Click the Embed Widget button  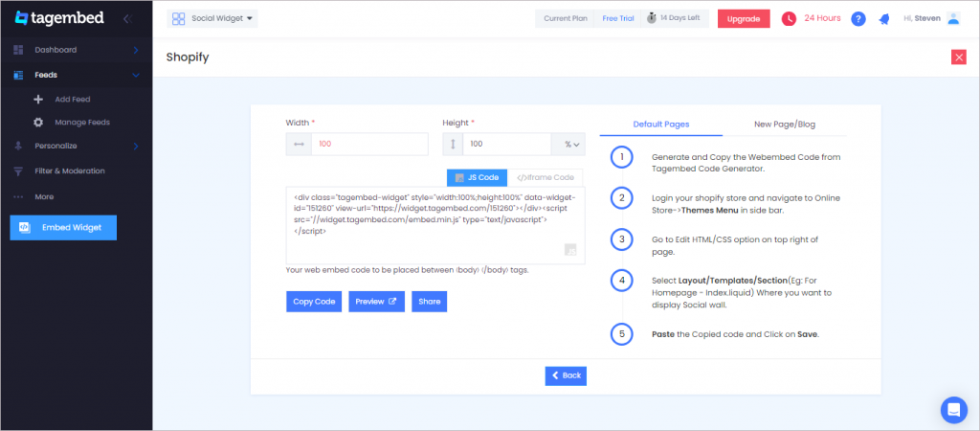(x=63, y=227)
